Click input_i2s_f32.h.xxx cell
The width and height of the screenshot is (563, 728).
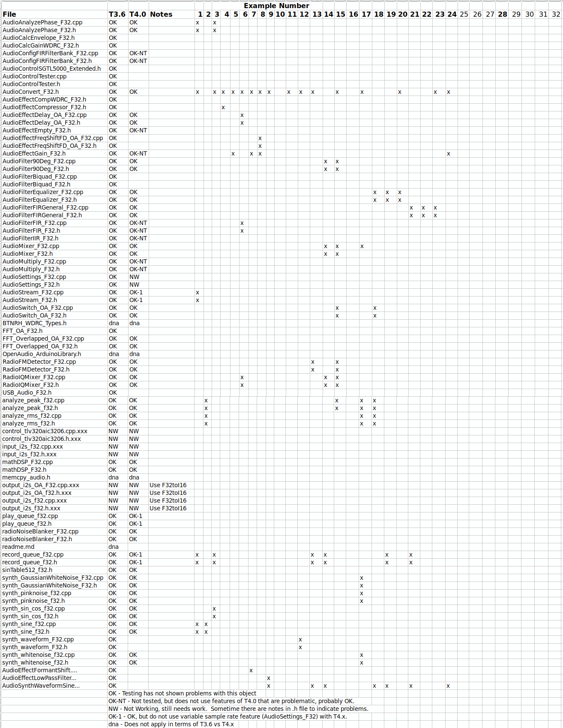click(54, 454)
